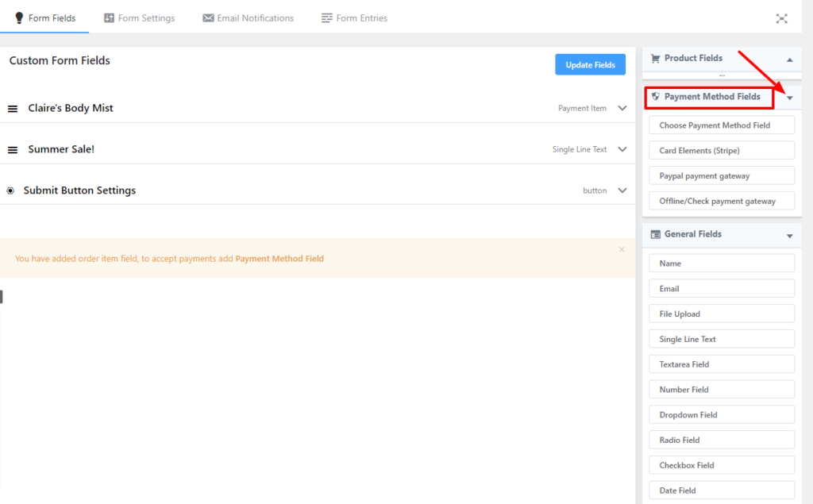Click the shopping cart icon in Product Fields
This screenshot has width=813, height=504.
click(656, 58)
